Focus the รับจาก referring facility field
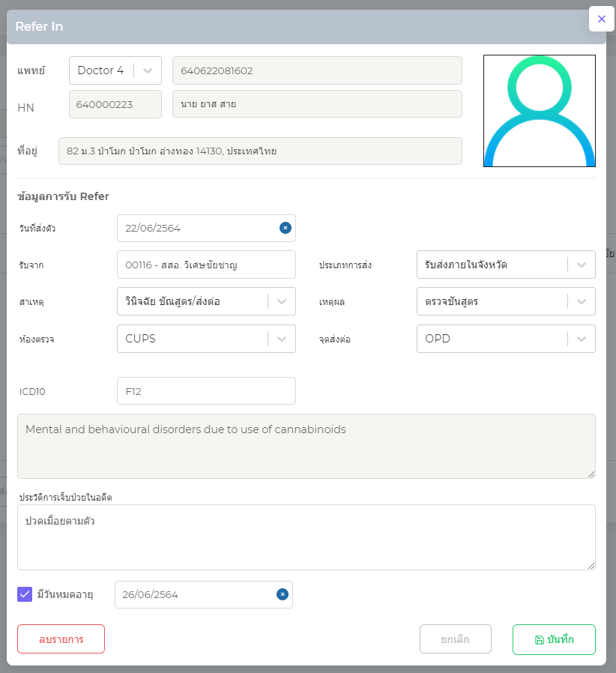The image size is (616, 673). pyautogui.click(x=206, y=265)
